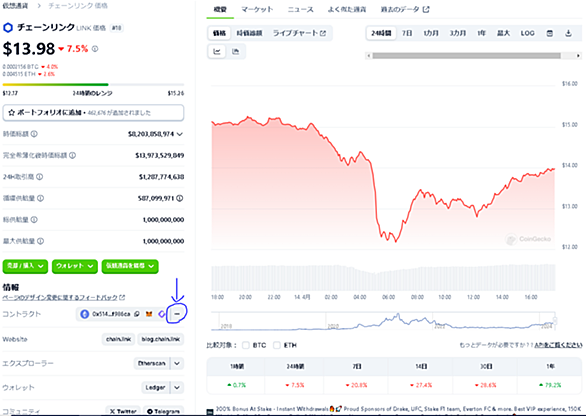Switch to candlestick chart view icon

click(235, 52)
